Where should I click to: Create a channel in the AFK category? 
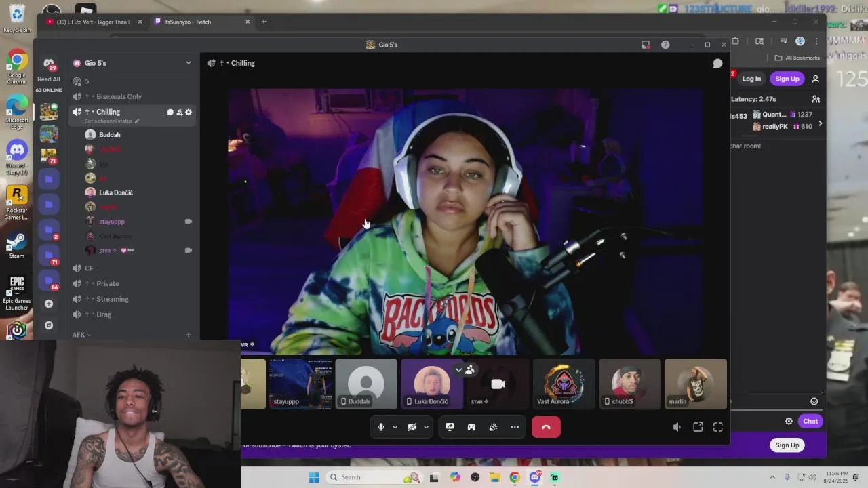point(189,335)
